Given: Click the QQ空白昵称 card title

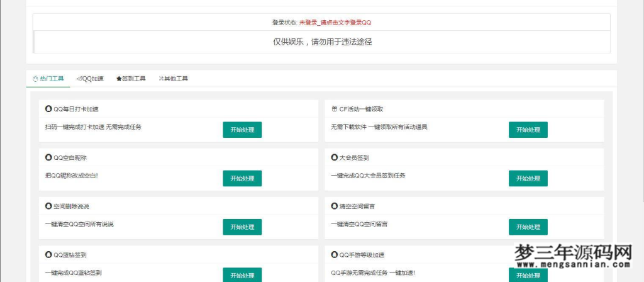Looking at the screenshot, I should coord(70,158).
